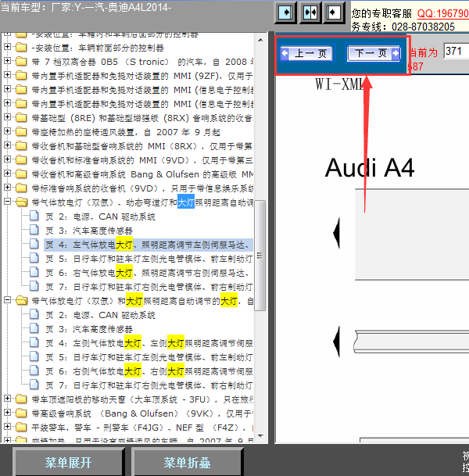
Task: Click the folder icon of 带基础型 (8RE) 音响系统
Action: (x=21, y=117)
